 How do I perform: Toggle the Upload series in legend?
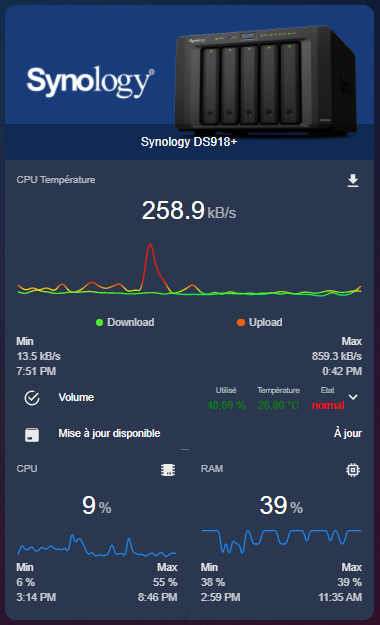(260, 322)
